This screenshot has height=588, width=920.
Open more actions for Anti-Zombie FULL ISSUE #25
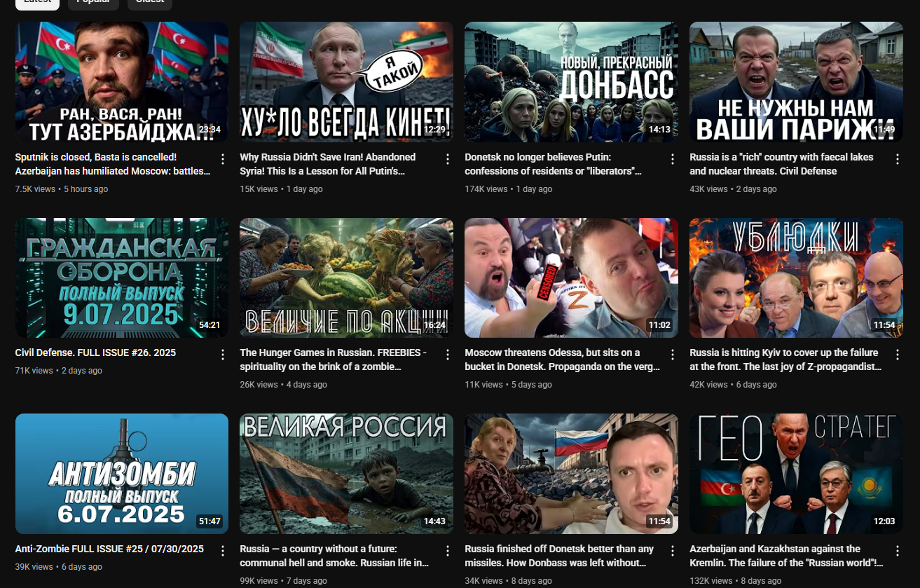[223, 551]
